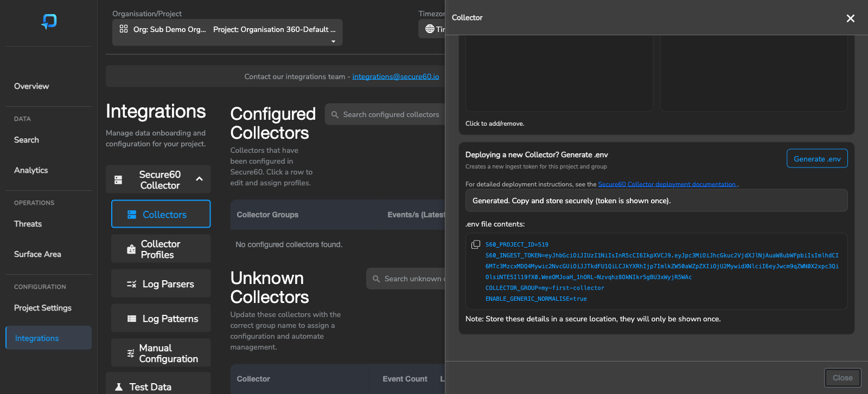The height and width of the screenshot is (394, 868).
Task: Click the ENABLE_GENERIC_NORMALISE=true line
Action: tap(536, 299)
